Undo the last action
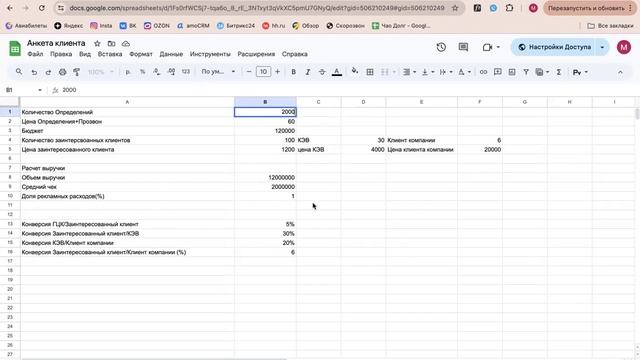640x360 pixels. pyautogui.click(x=34, y=72)
